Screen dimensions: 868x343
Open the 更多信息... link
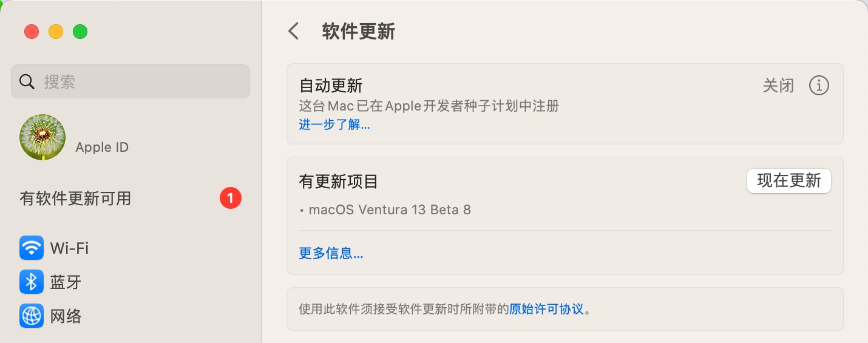331,253
